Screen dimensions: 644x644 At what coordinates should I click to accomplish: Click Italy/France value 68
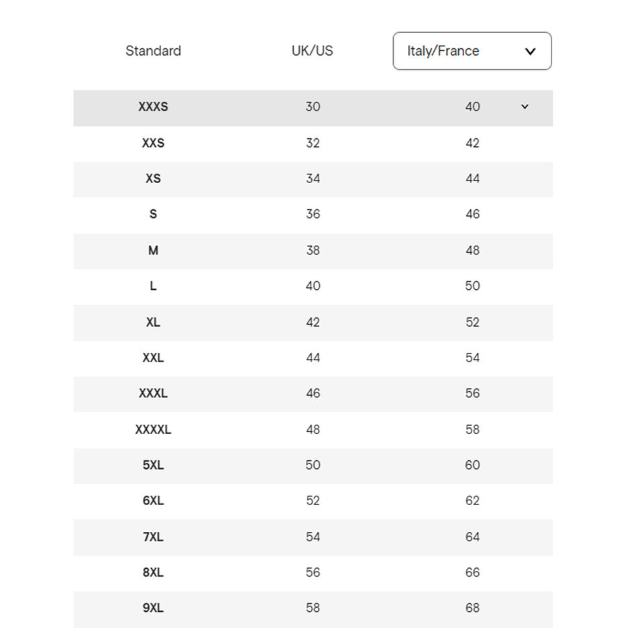click(x=472, y=608)
